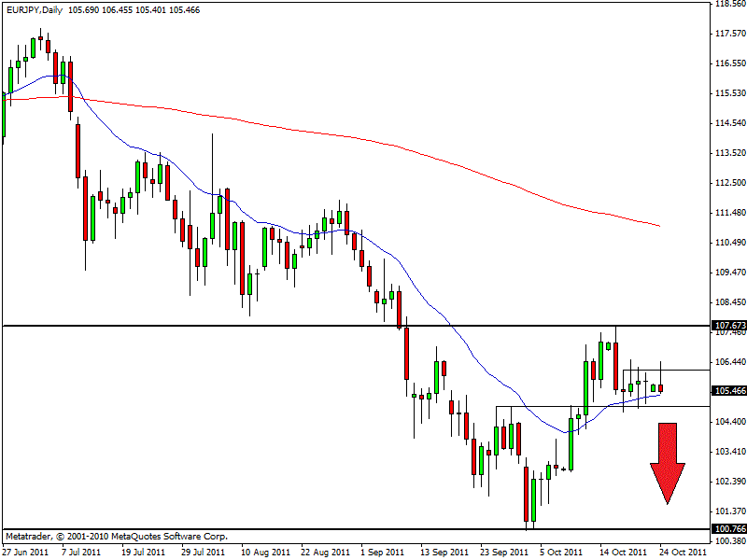Click the 27 Jun 2011 date label
747x560 pixels.
pos(26,552)
